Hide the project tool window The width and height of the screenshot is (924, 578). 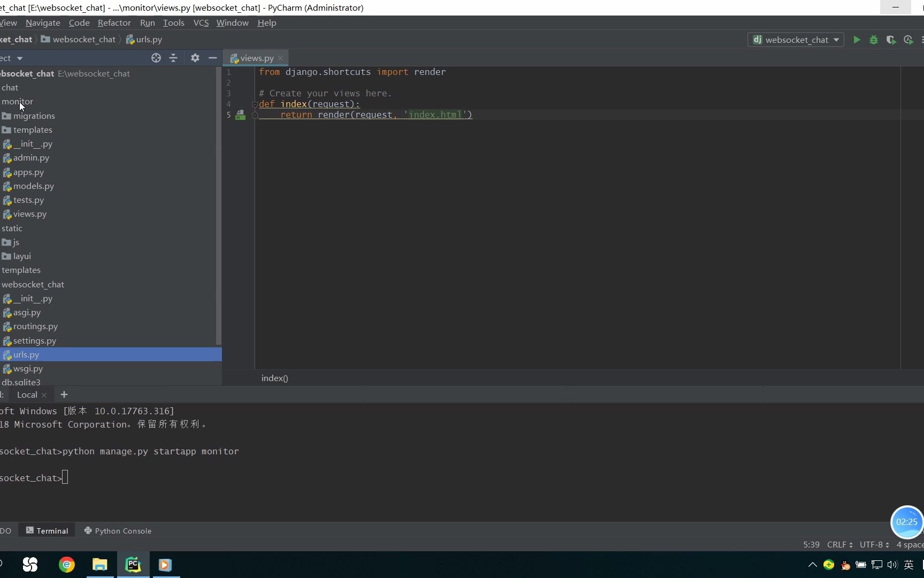pos(212,58)
